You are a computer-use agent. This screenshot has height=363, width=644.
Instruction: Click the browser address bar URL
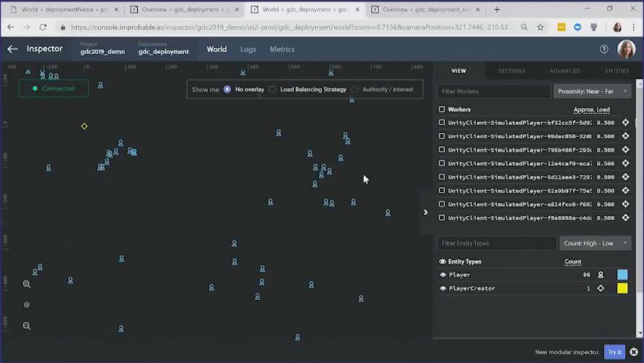coord(292,27)
